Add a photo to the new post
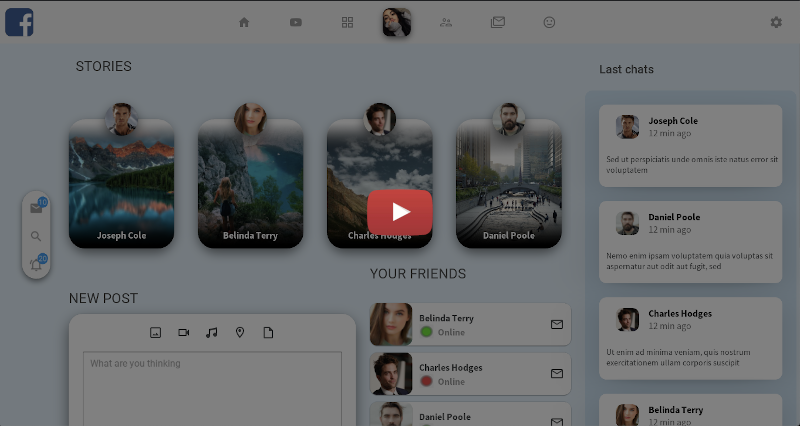Image resolution: width=800 pixels, height=426 pixels. tap(155, 332)
